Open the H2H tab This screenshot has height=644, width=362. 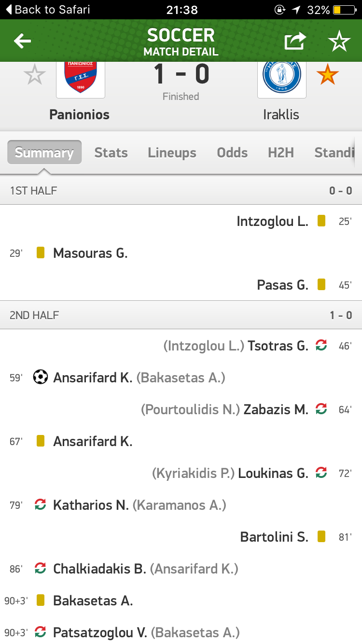(x=281, y=153)
